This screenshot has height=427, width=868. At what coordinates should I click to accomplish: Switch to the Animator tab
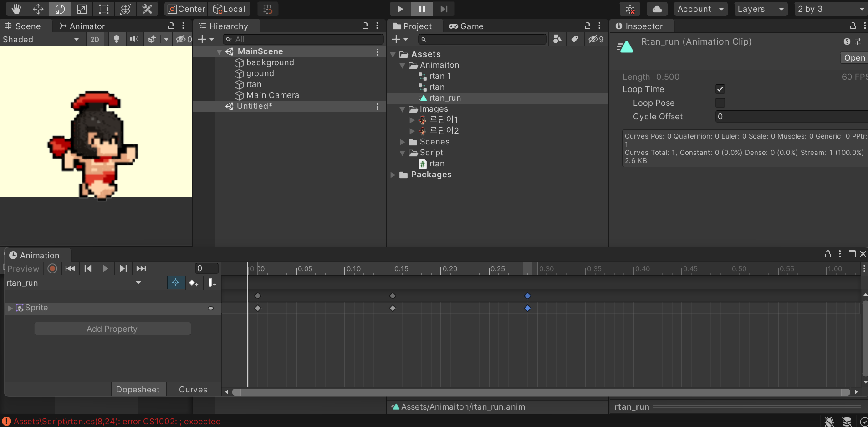coord(82,26)
